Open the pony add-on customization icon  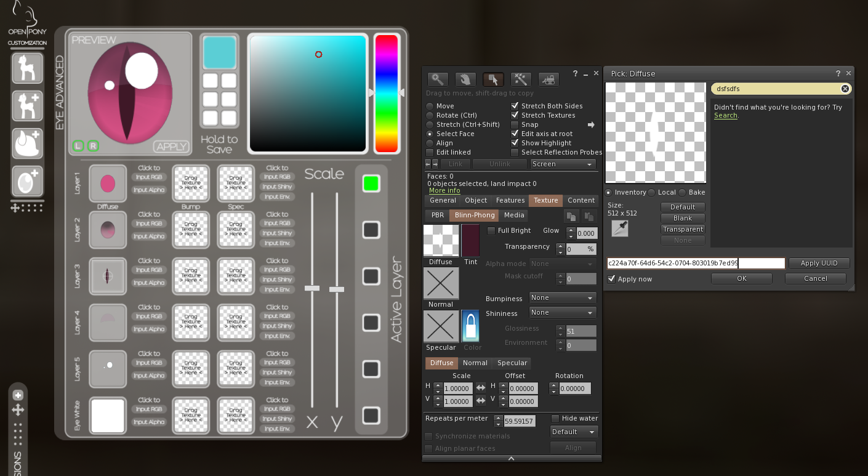pyautogui.click(x=28, y=106)
